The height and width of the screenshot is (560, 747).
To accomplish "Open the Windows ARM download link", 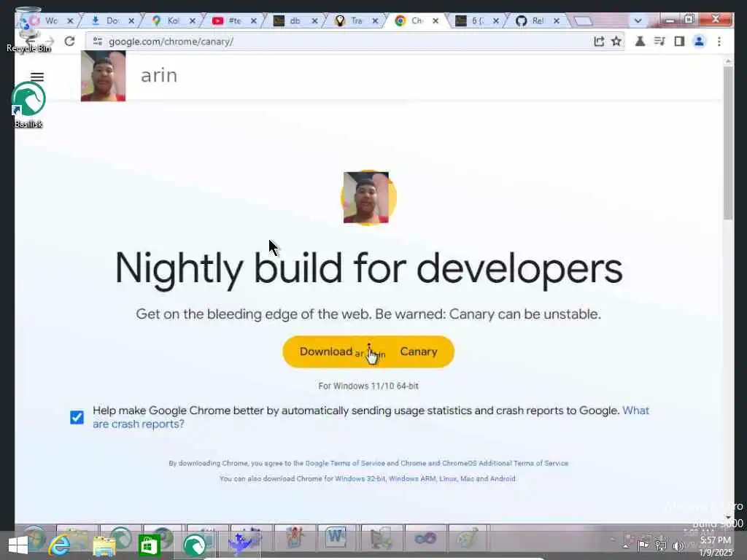I will pos(412,478).
